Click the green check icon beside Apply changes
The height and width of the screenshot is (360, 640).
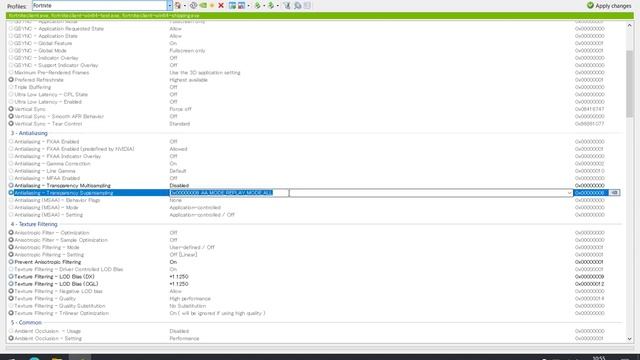(x=590, y=5)
